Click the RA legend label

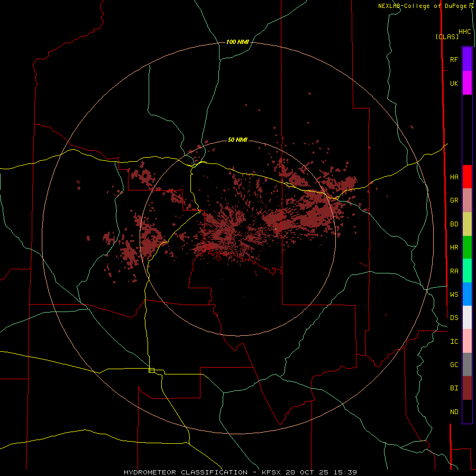454,271
